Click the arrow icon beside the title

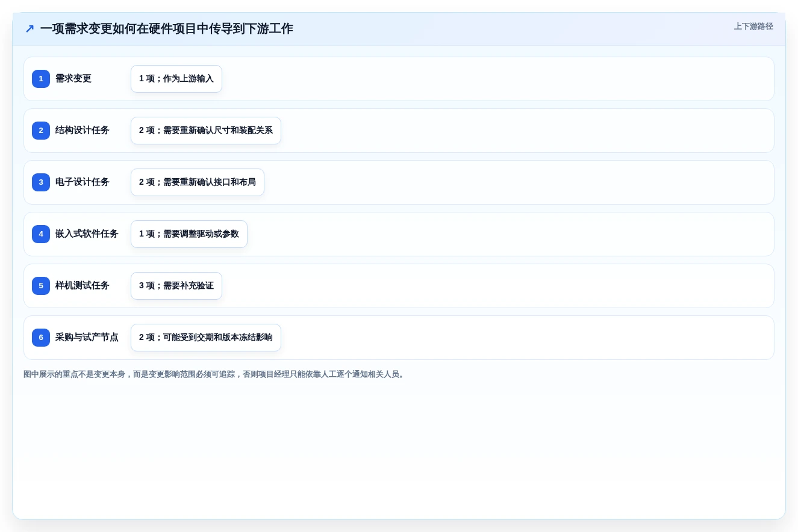[30, 29]
